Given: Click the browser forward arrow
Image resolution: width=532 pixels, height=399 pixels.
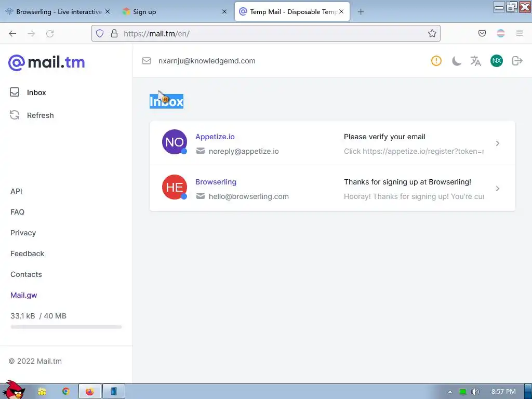Looking at the screenshot, I should tap(31, 34).
